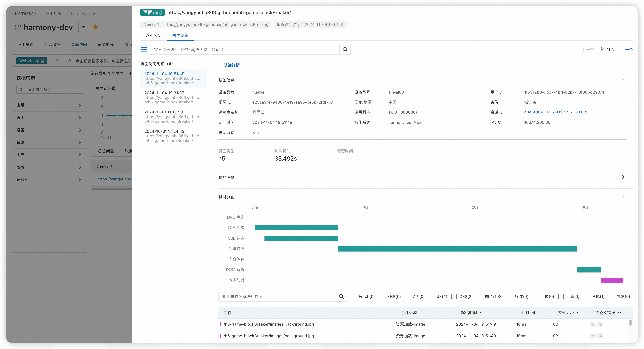Image resolution: width=644 pixels, height=349 pixels.
Task: Open the slow-and-error filter funnel icon
Action: coord(619,313)
